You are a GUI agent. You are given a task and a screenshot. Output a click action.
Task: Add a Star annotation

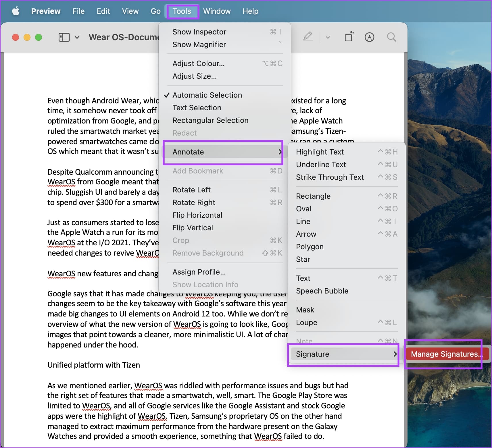(x=347, y=259)
